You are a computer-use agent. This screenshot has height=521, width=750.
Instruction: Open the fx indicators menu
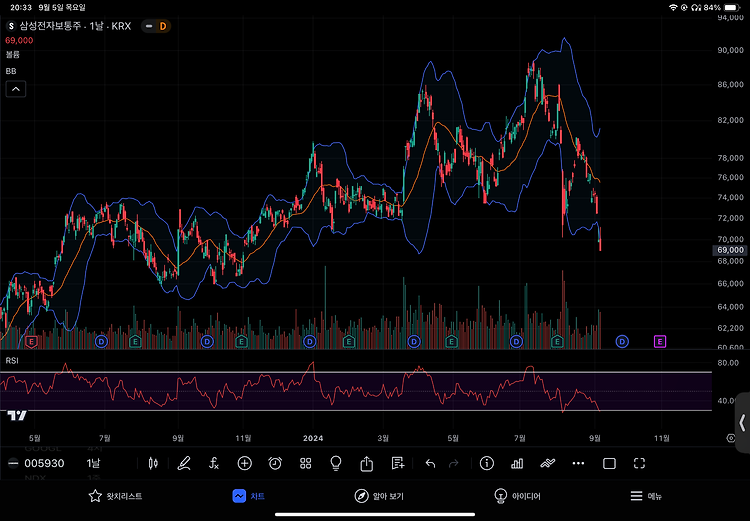(214, 463)
